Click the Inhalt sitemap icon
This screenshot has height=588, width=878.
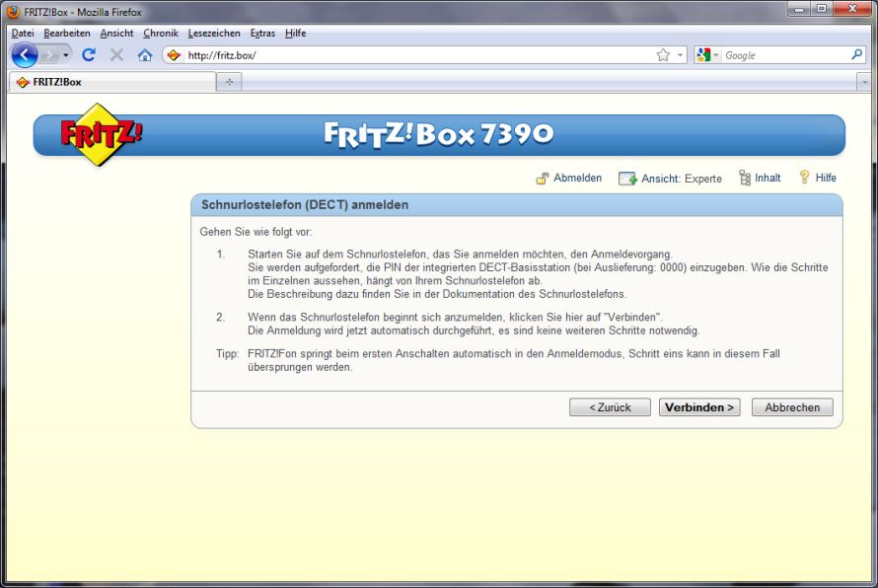coord(745,178)
